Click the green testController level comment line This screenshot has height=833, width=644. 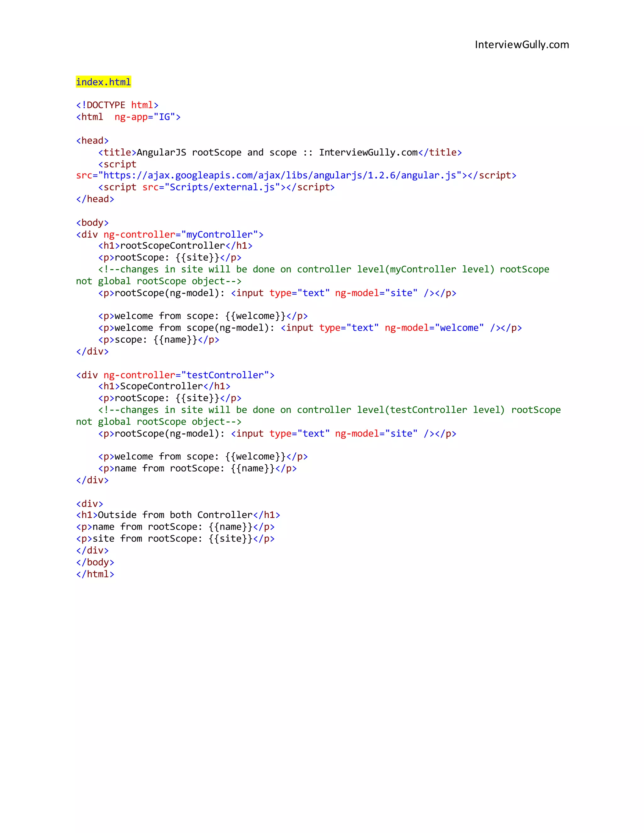click(329, 410)
